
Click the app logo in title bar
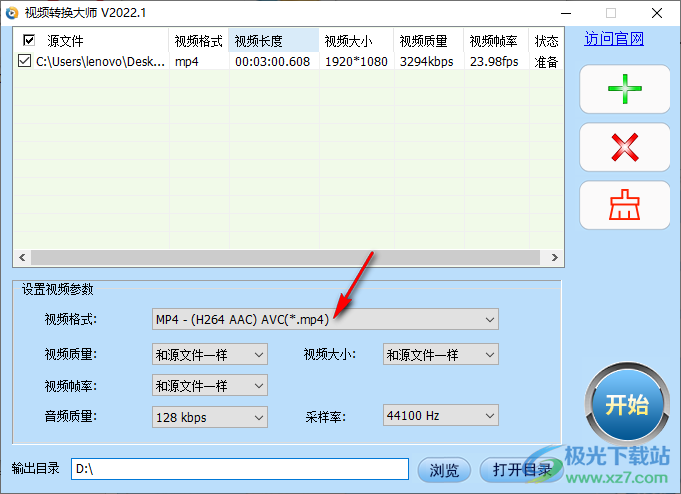[12, 13]
